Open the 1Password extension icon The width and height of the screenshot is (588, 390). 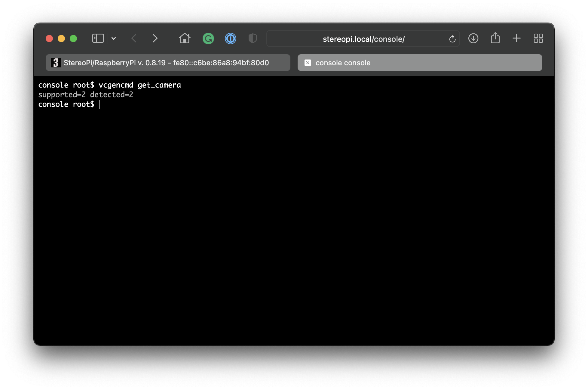coord(231,39)
